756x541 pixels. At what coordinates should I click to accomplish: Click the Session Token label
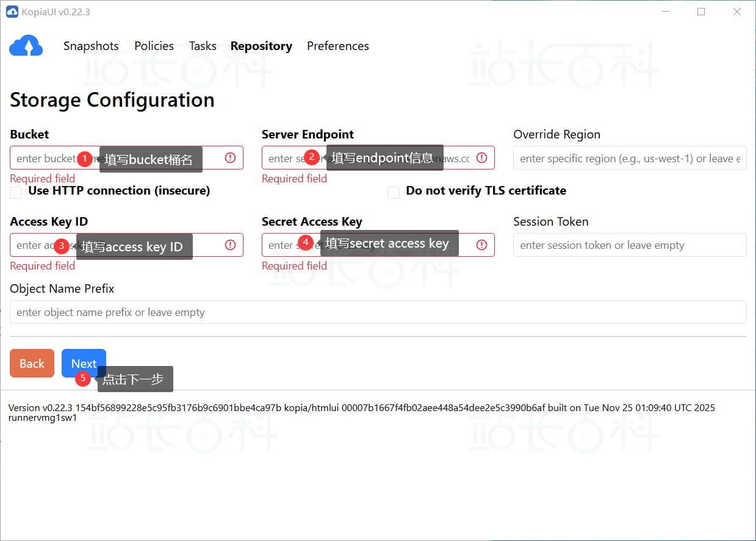pos(551,221)
